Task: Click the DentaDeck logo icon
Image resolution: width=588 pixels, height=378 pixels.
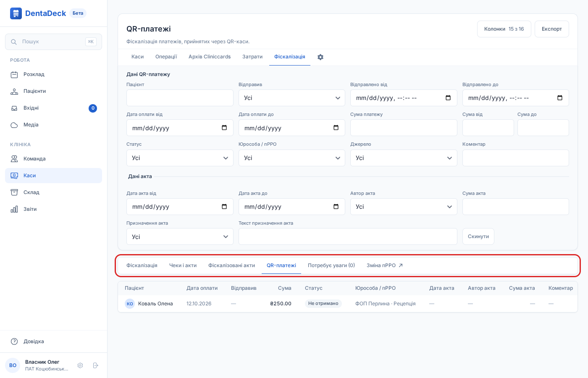Action: 16,13
